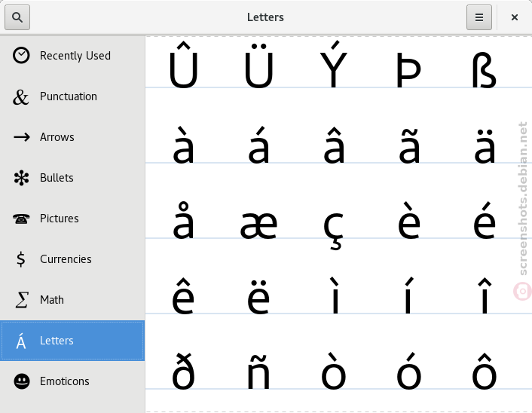Select the ç cedilla character
This screenshot has width=532, height=413.
pos(334,231)
